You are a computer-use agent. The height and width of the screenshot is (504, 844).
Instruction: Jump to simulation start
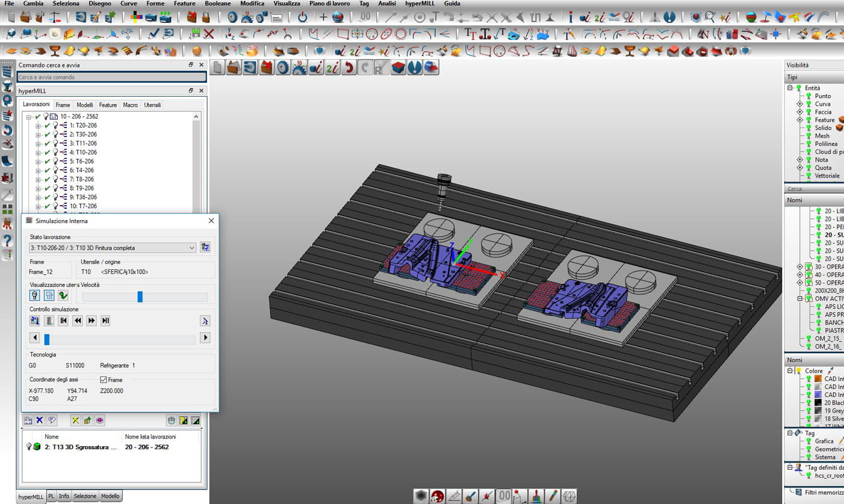63,321
